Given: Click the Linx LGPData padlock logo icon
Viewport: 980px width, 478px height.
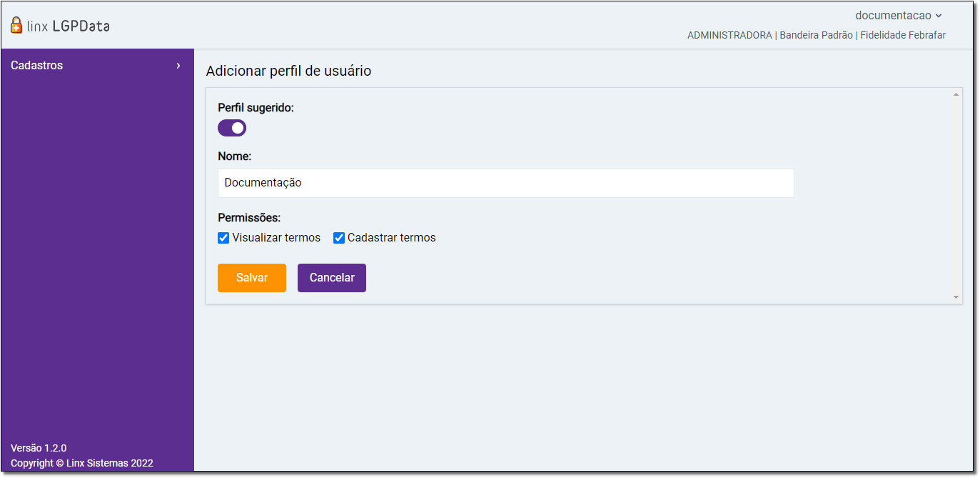Looking at the screenshot, I should coord(16,26).
